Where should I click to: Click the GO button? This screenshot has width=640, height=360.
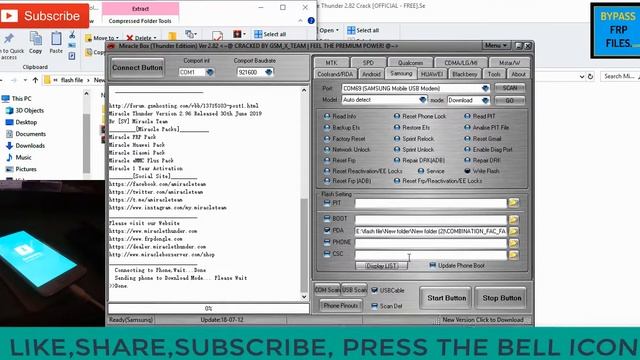[x=509, y=100]
